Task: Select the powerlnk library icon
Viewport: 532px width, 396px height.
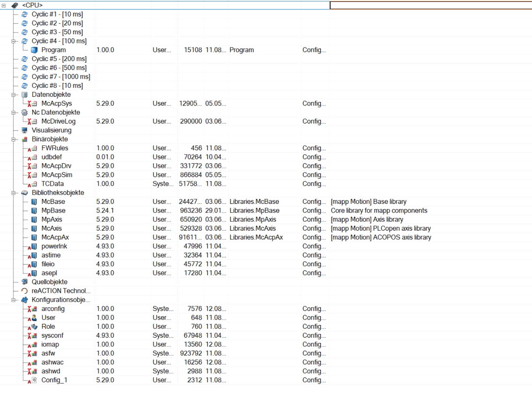Action: click(33, 246)
